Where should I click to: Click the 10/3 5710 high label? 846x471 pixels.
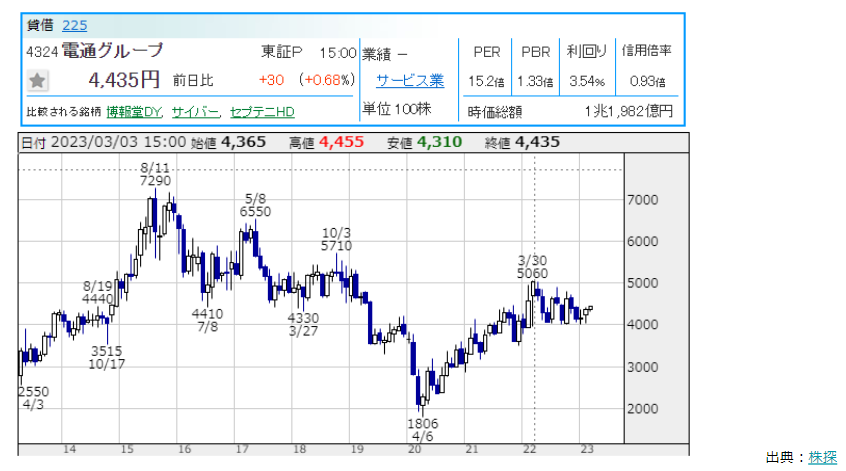[336, 238]
